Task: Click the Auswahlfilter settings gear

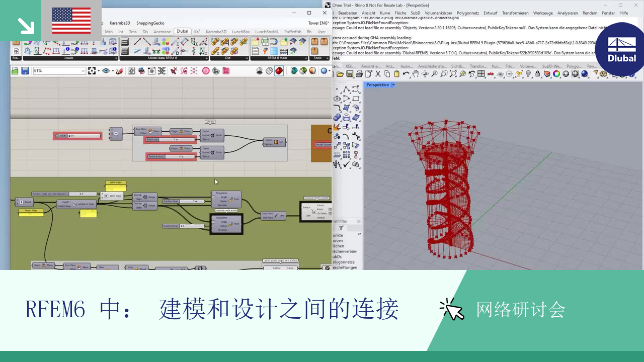Action: 359,221
